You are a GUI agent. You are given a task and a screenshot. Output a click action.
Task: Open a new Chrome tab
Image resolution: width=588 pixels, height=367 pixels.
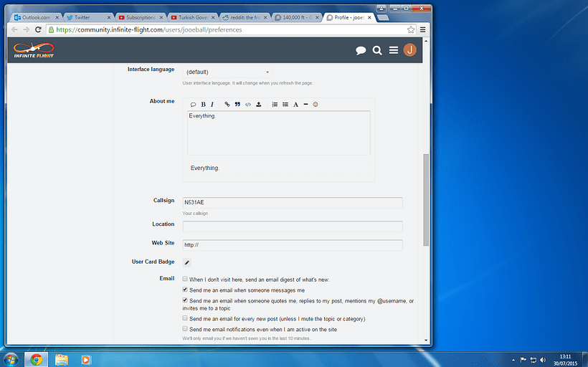382,18
